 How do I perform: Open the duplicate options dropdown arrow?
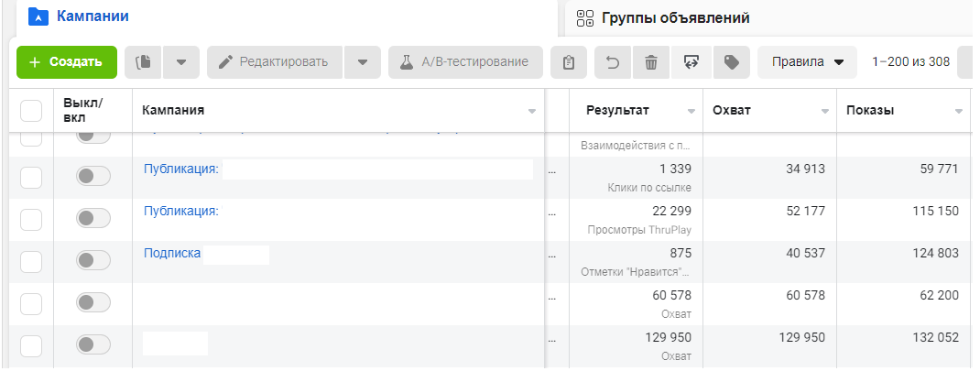[x=181, y=62]
